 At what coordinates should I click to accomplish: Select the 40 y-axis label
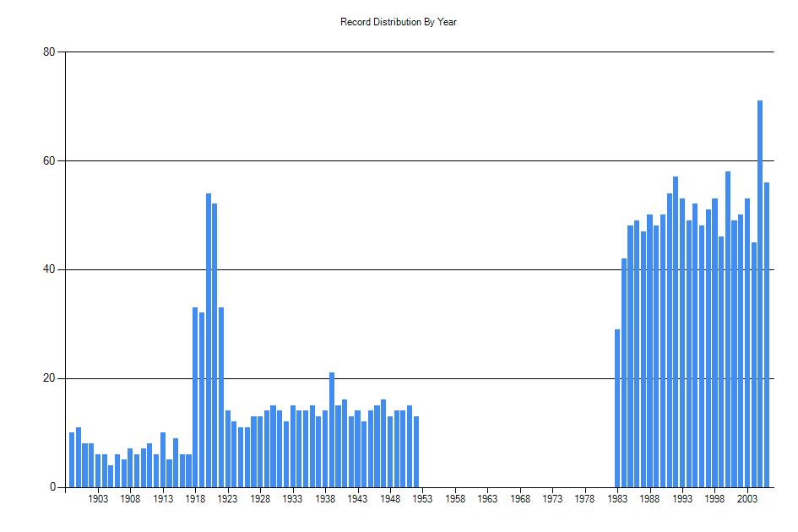click(x=47, y=268)
